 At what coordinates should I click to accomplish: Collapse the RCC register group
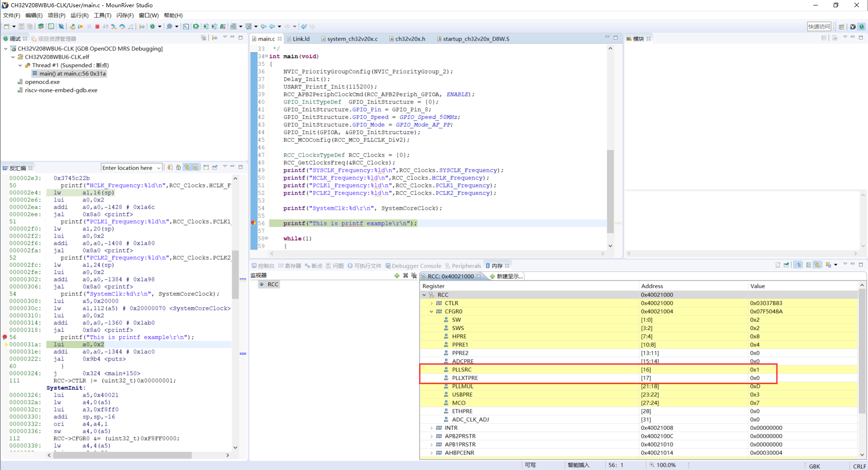(x=424, y=295)
